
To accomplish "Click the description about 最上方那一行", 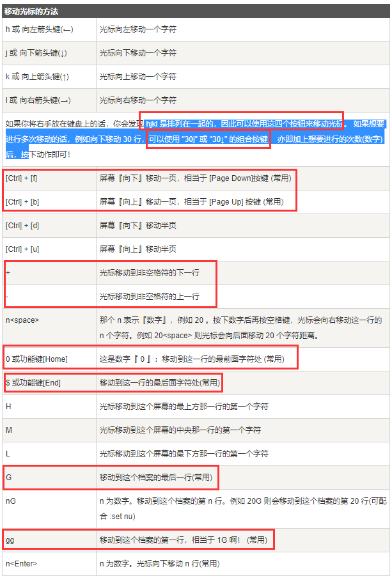I will [184, 407].
